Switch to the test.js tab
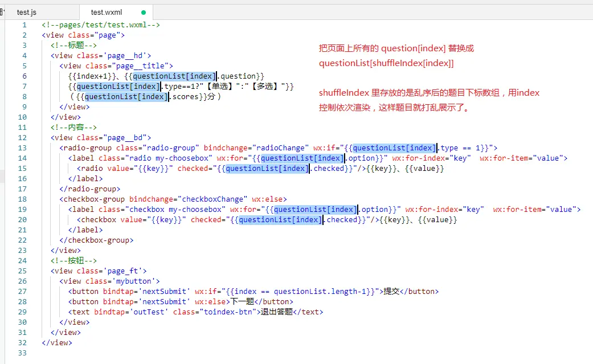Image resolution: width=593 pixels, height=364 pixels. click(26, 12)
